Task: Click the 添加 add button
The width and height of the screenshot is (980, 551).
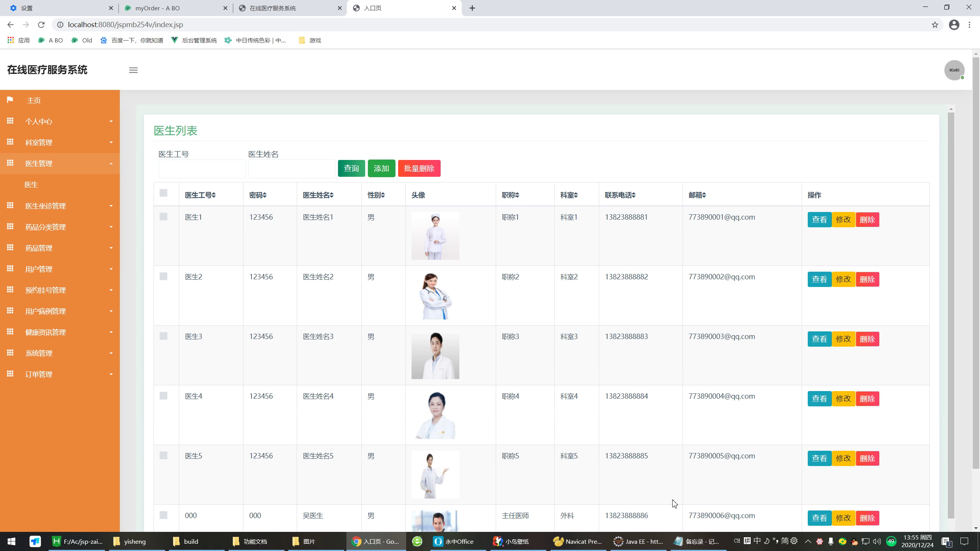Action: tap(381, 168)
